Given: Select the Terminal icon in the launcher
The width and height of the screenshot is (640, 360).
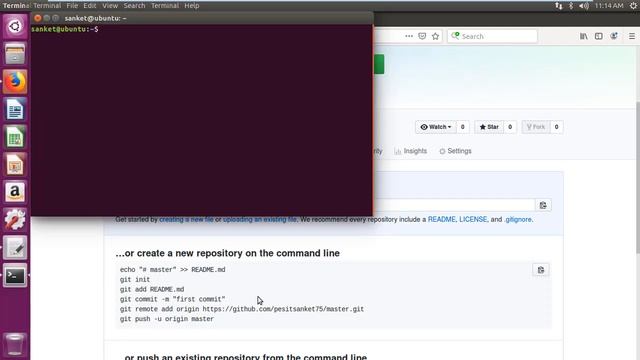Looking at the screenshot, I should [15, 276].
